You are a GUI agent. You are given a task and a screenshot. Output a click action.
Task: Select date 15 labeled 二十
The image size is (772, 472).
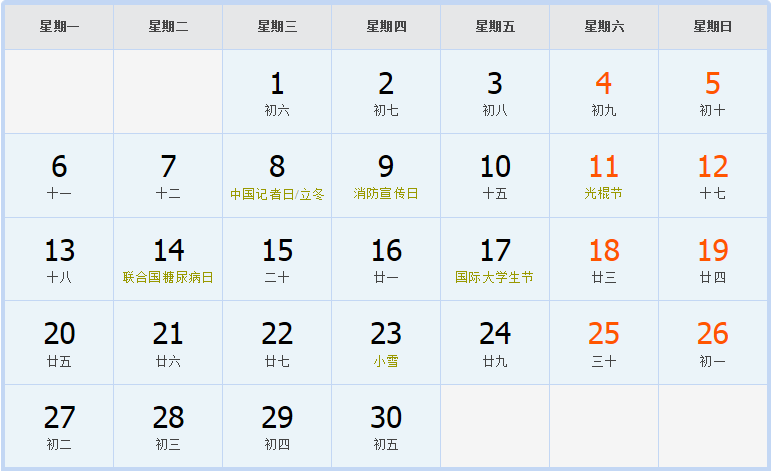click(x=277, y=259)
